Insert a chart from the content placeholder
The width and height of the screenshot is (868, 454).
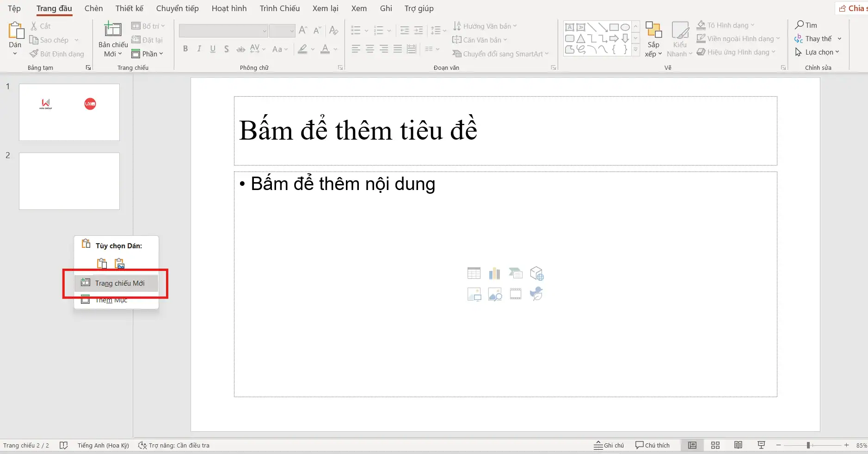point(495,273)
